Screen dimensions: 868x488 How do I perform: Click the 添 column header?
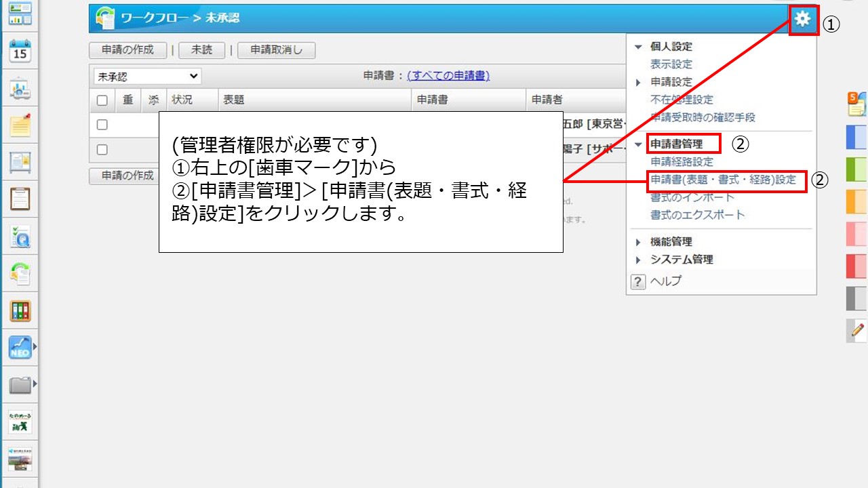click(154, 100)
